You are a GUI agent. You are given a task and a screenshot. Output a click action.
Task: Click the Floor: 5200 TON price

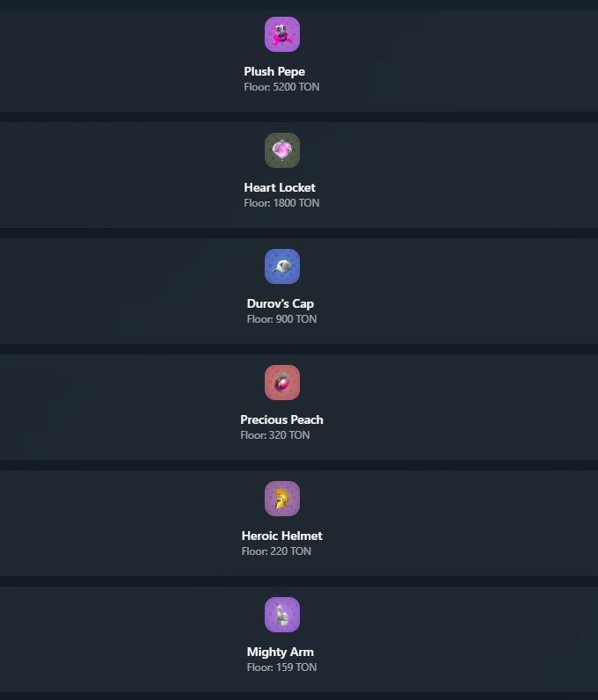[281, 87]
